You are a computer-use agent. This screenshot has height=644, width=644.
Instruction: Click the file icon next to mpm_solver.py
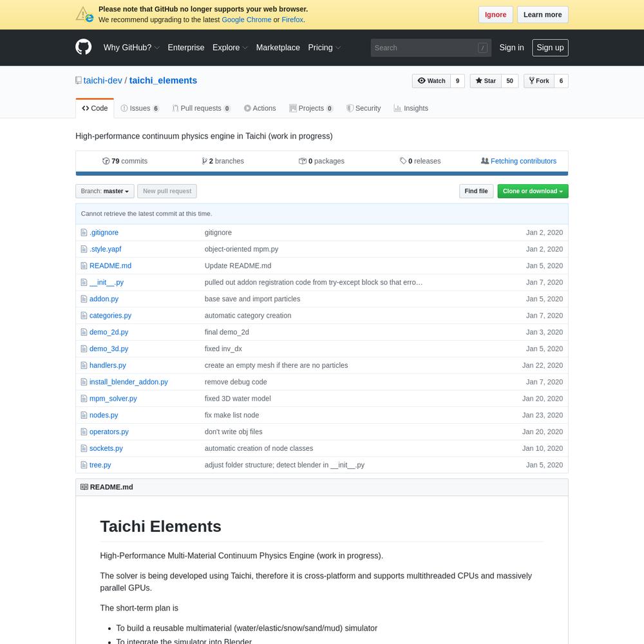pyautogui.click(x=84, y=399)
